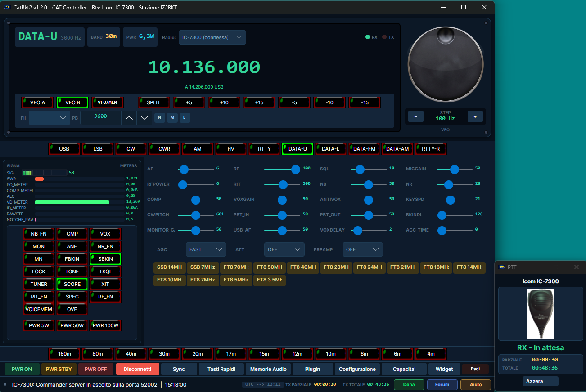Click the PB down arrow button
This screenshot has width=586, height=392.
tap(144, 118)
